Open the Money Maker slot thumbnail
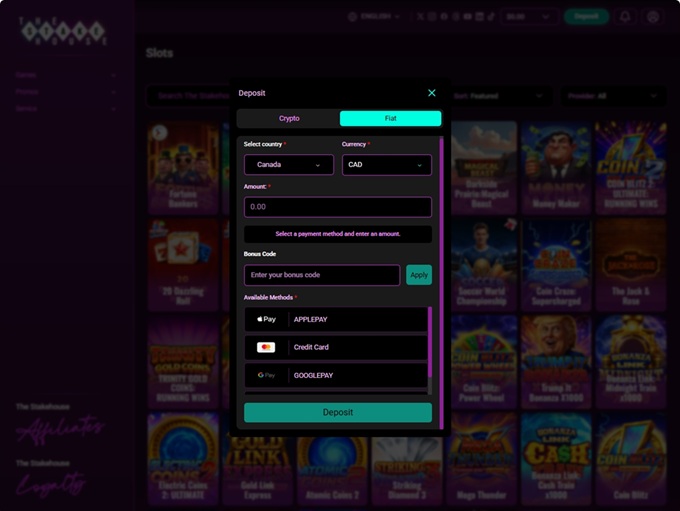Screen dimensions: 680x511 [x=556, y=168]
